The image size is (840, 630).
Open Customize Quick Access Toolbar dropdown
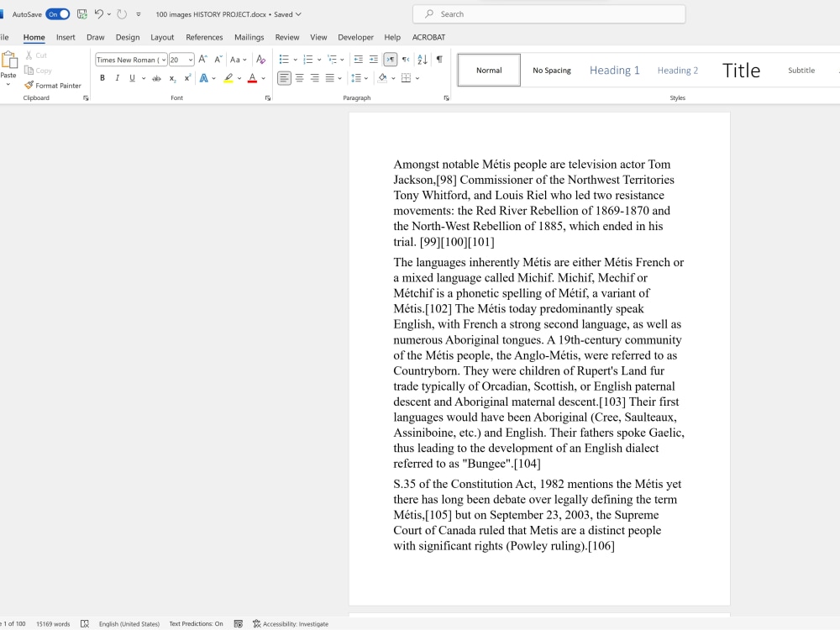click(x=139, y=14)
